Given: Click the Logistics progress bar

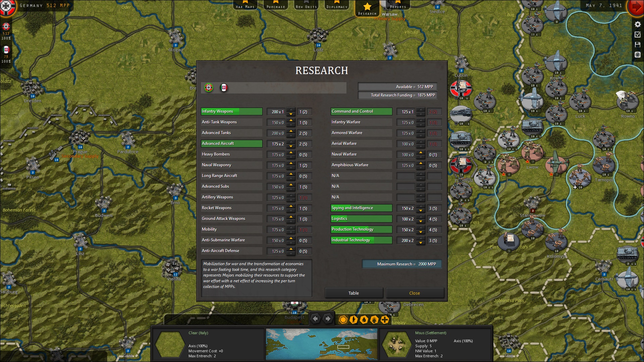Looking at the screenshot, I should [x=361, y=219].
